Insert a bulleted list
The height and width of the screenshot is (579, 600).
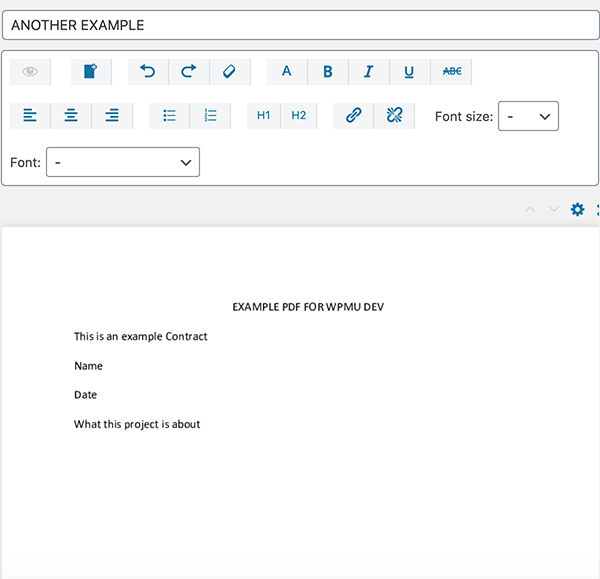coord(169,116)
